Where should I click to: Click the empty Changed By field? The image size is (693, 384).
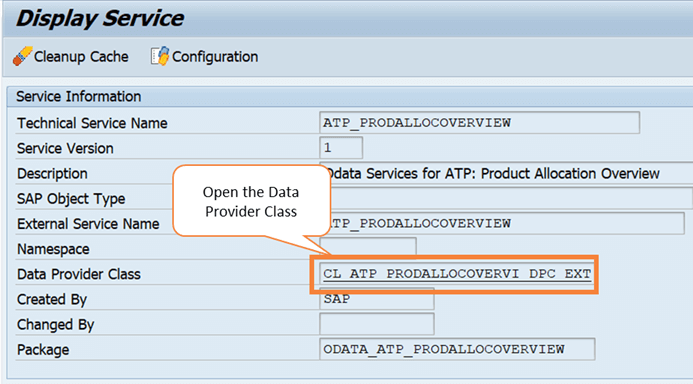(377, 324)
